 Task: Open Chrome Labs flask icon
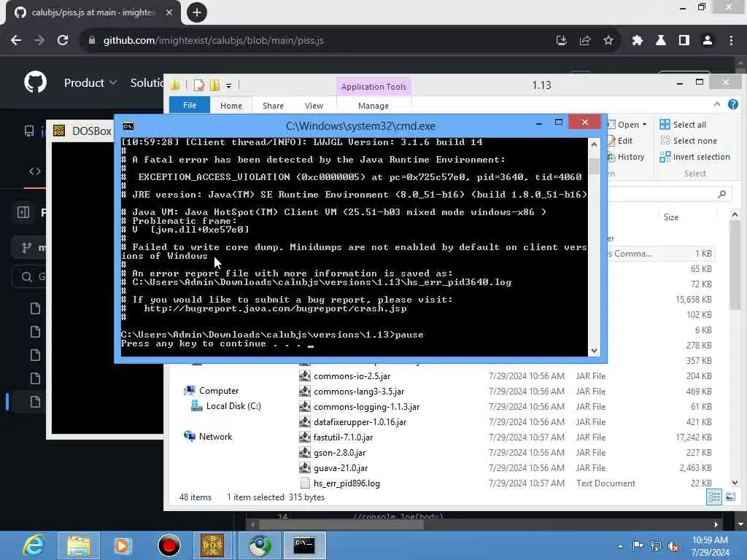click(661, 41)
